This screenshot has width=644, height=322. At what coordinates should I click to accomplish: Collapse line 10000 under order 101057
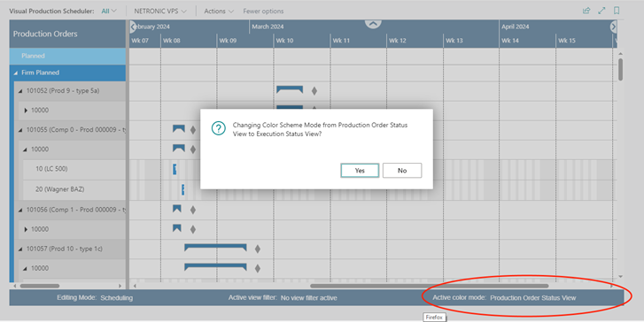pos(25,269)
